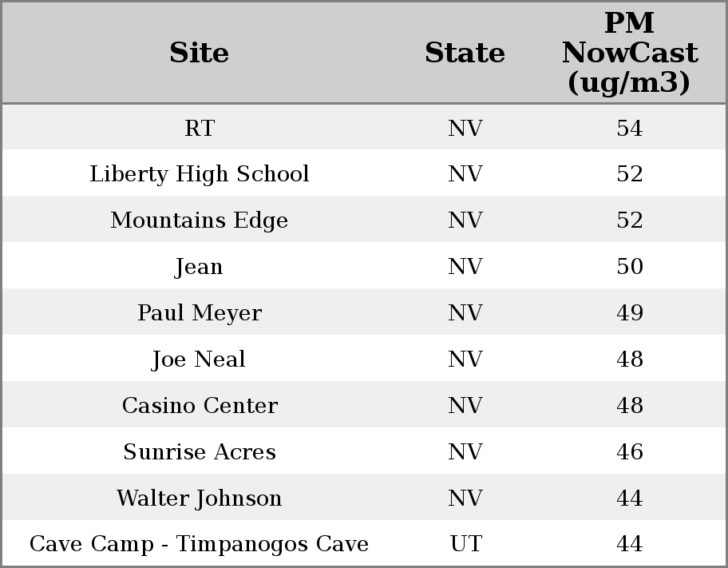Select the RT site cell

pos(199,129)
